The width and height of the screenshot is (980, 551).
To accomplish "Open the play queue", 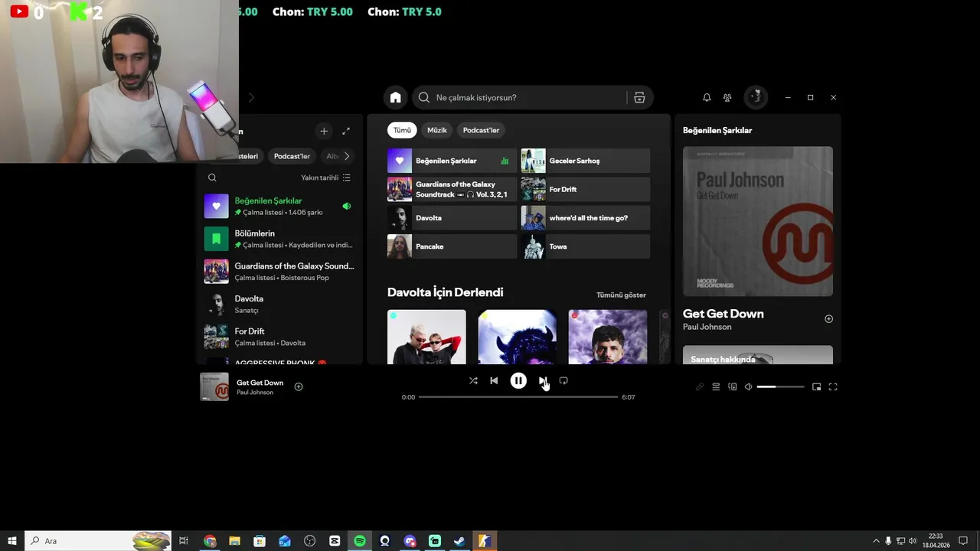I will tap(716, 387).
